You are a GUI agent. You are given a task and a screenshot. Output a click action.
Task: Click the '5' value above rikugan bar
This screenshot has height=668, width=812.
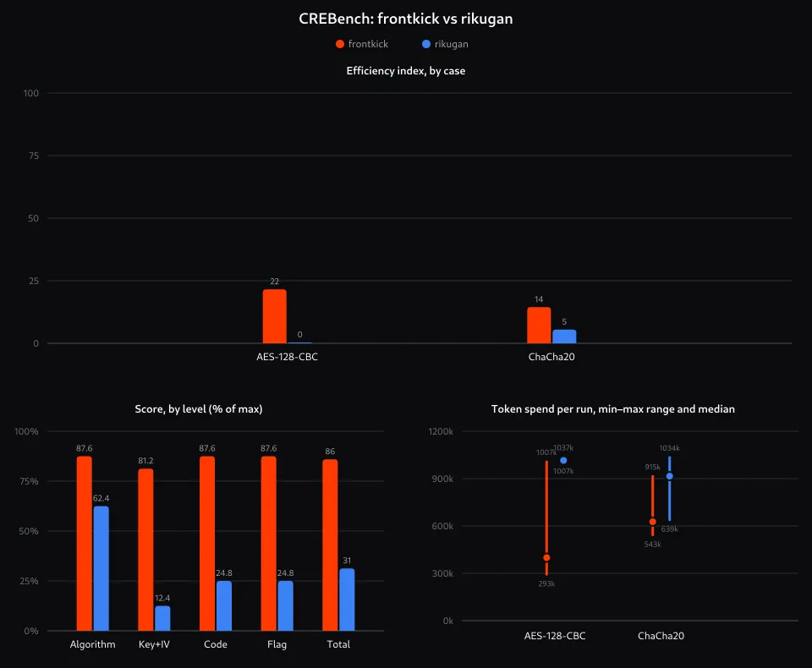(x=564, y=322)
